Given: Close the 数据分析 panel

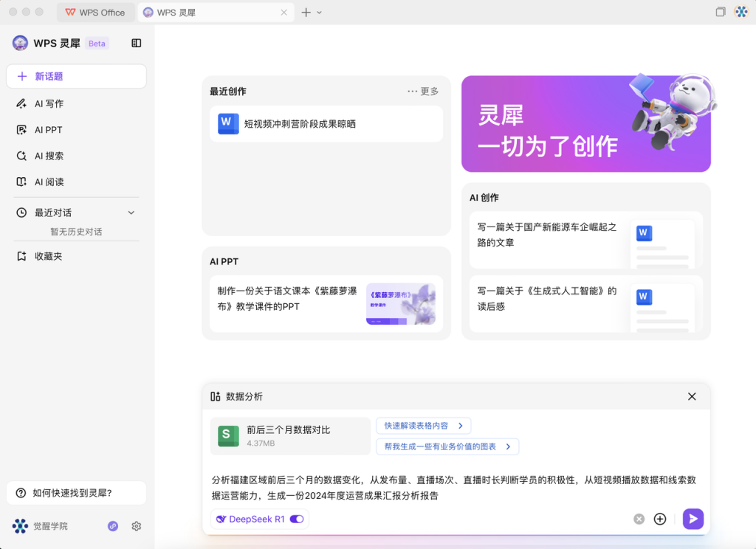Looking at the screenshot, I should coord(692,396).
